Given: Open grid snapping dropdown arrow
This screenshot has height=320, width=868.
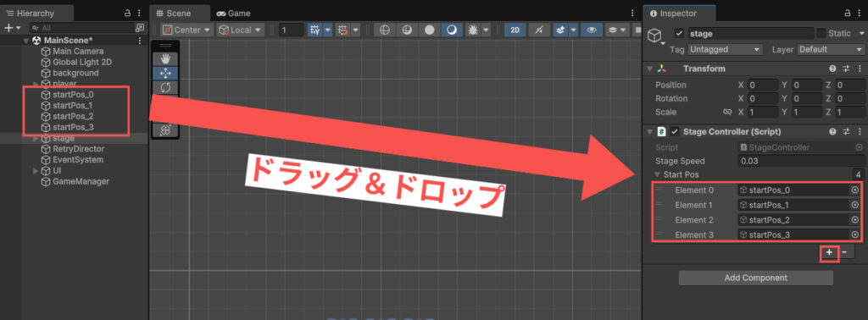Looking at the screenshot, I should [x=327, y=30].
